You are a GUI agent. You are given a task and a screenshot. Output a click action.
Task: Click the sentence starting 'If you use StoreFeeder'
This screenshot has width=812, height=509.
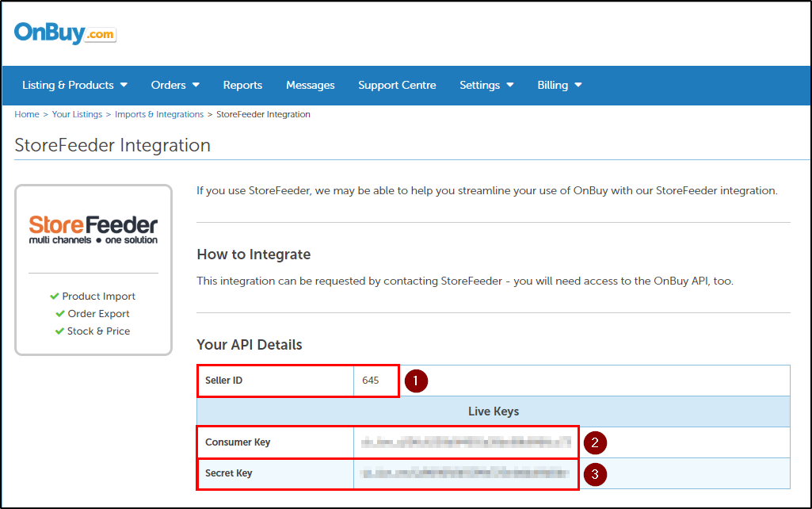tap(486, 191)
